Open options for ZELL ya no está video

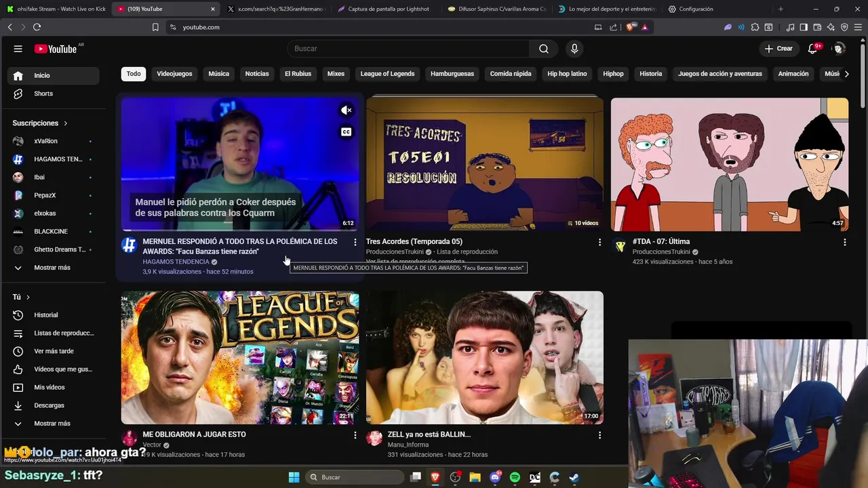tap(599, 435)
